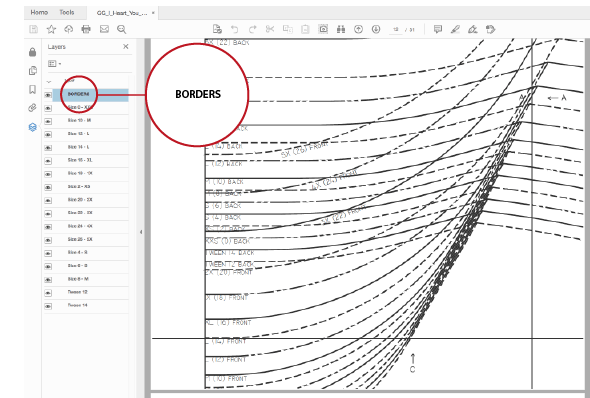Hide the Size 24 - 4X layer
Image resolution: width=590 pixels, height=398 pixels.
(48, 227)
